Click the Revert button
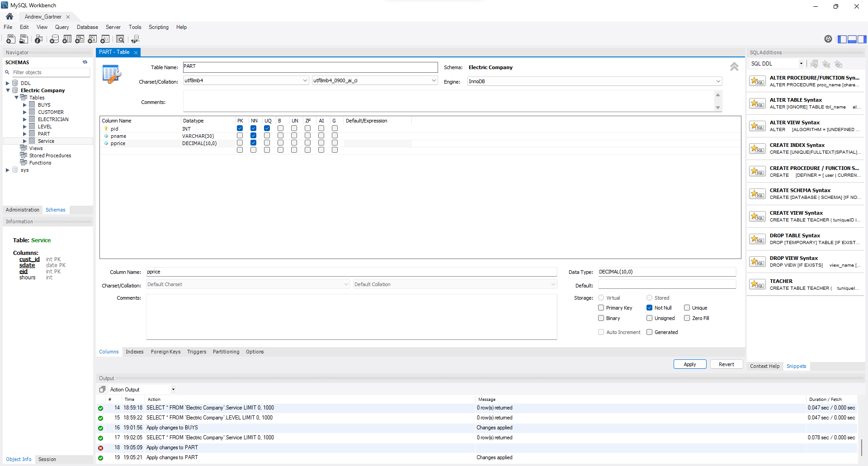 726,364
